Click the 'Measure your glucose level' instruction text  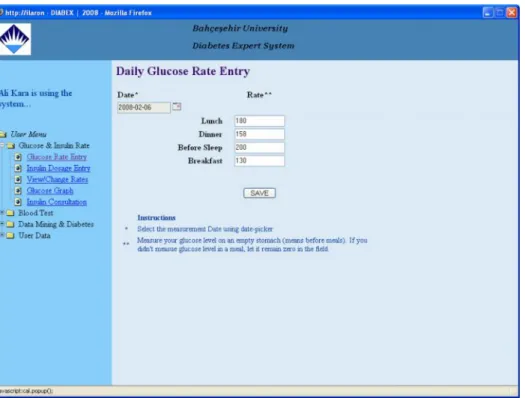[252, 245]
